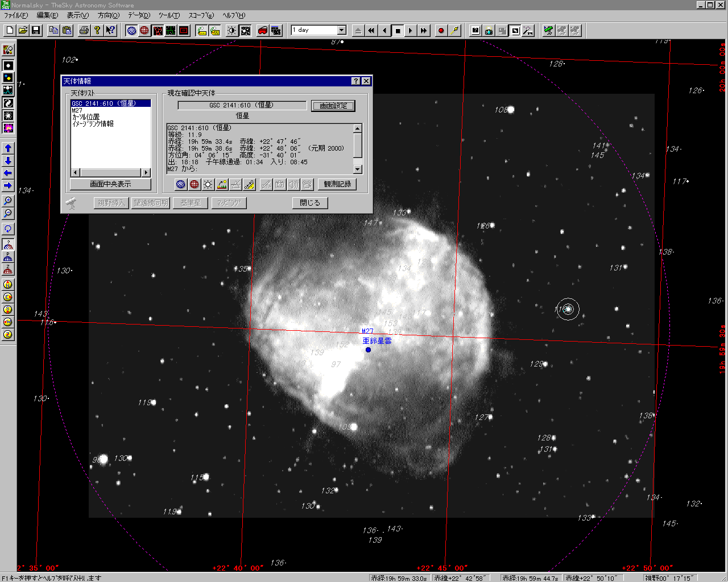
Task: Click the yellow question mark help icon
Action: pyautogui.click(x=97, y=30)
